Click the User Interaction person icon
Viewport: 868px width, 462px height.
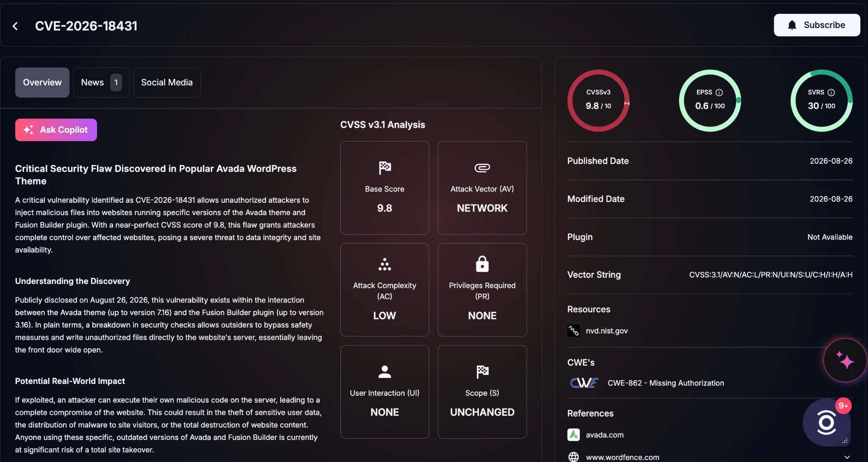tap(384, 372)
